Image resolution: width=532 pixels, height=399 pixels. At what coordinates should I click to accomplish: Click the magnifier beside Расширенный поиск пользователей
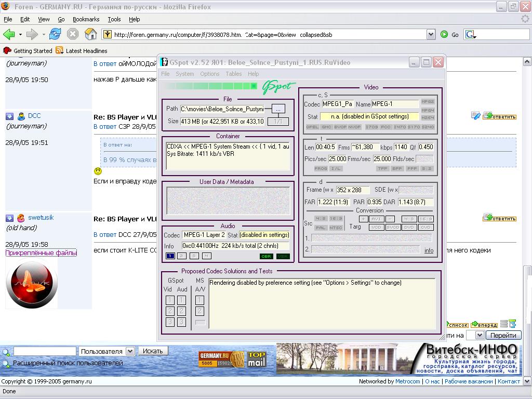pos(6,364)
